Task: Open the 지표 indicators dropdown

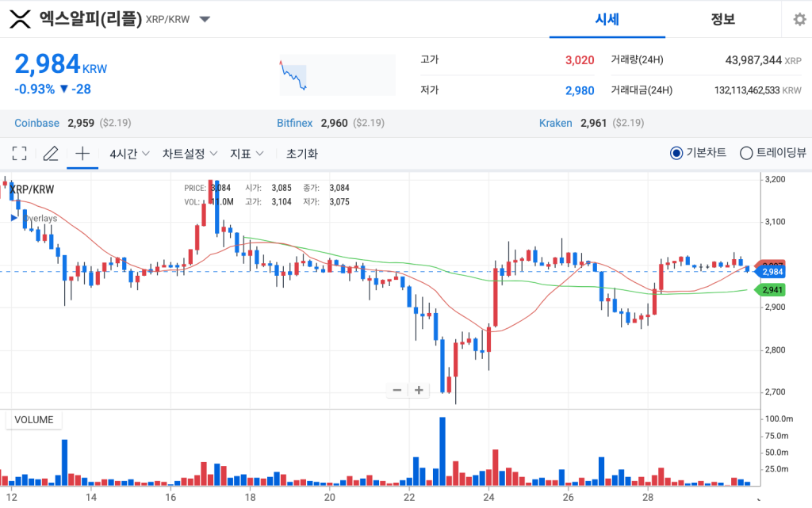Action: click(x=247, y=154)
